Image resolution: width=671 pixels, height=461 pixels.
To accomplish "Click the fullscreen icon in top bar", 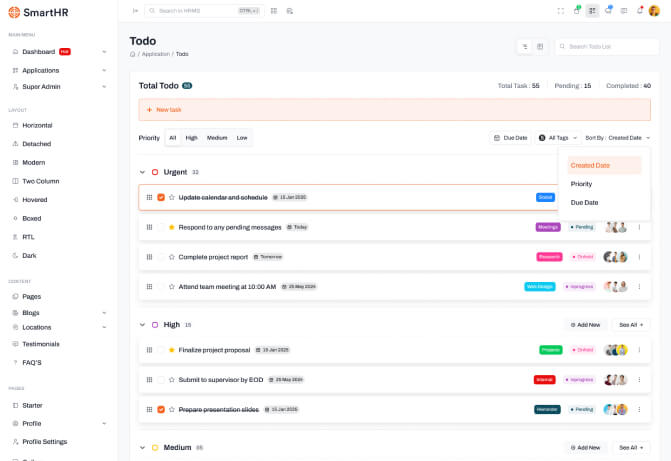I will click(561, 11).
